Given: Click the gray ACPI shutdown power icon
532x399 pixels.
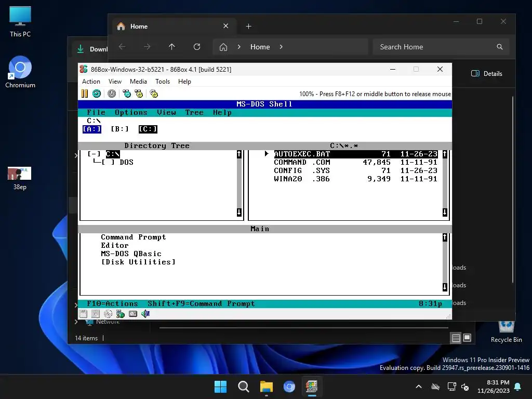Looking at the screenshot, I should 112,94.
